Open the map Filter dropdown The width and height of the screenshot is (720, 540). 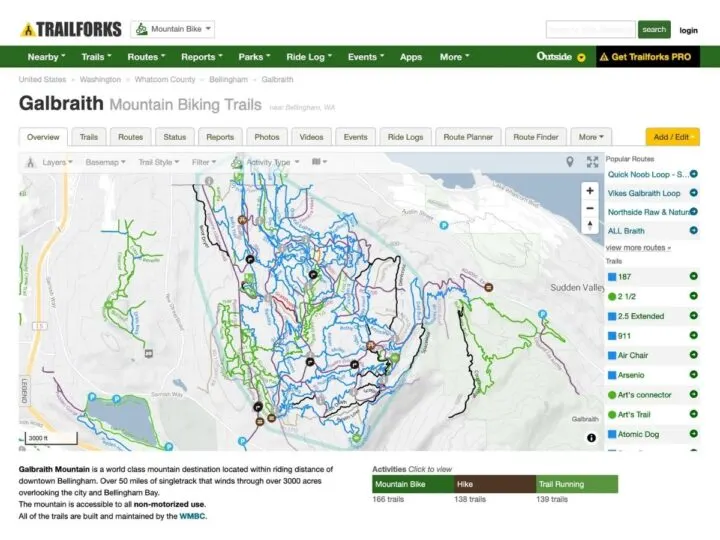(x=203, y=162)
